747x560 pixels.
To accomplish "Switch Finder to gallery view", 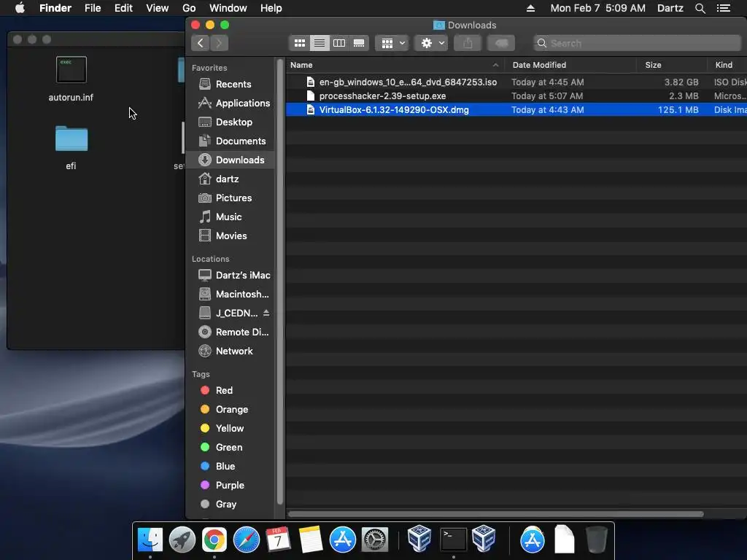I will point(359,43).
